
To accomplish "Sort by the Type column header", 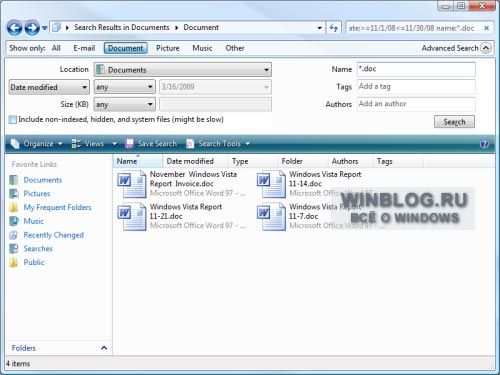I will tap(253, 161).
